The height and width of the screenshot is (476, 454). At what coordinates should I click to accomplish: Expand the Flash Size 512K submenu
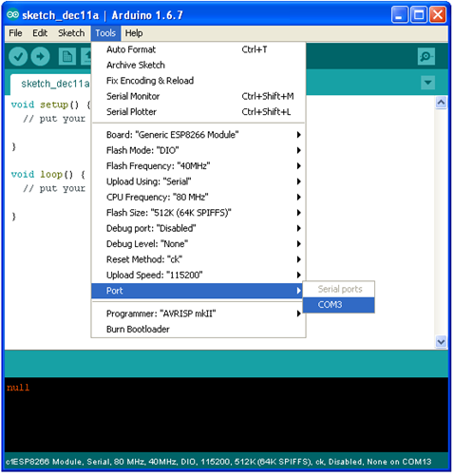(x=199, y=213)
